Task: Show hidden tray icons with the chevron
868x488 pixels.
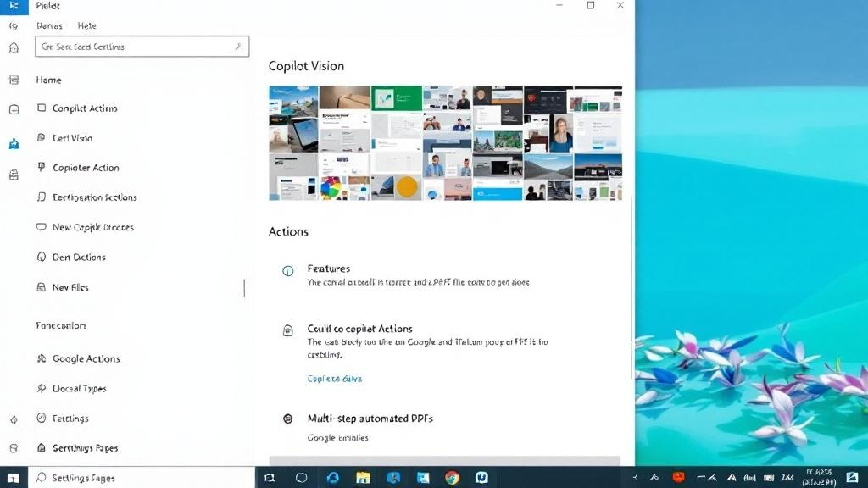Action: 636,478
